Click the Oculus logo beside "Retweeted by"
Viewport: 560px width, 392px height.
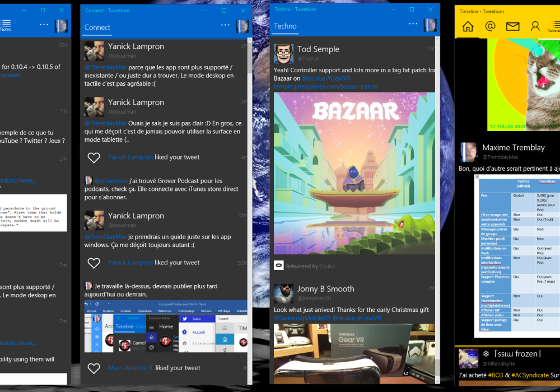click(x=279, y=266)
